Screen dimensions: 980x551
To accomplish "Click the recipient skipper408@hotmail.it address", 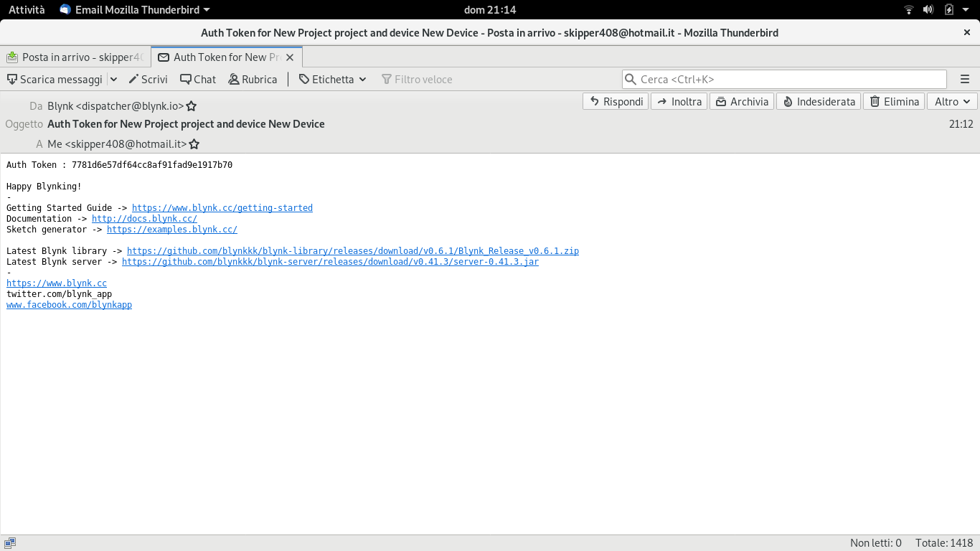I will [117, 144].
